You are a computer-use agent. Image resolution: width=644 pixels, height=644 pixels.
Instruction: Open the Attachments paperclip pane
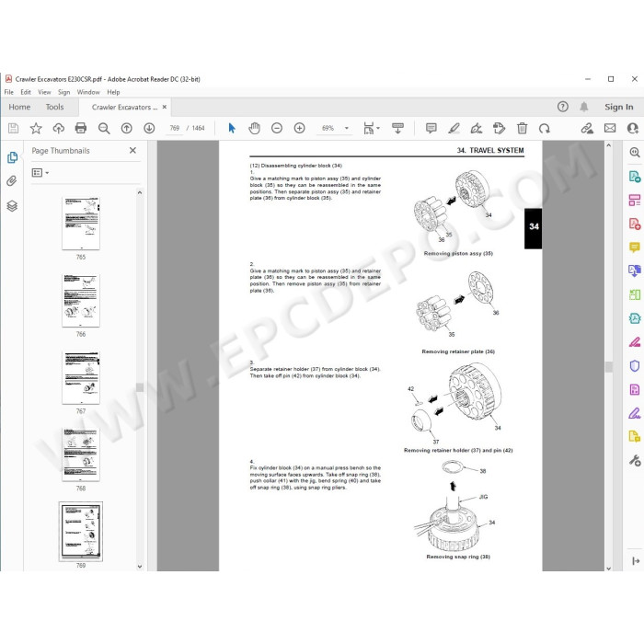click(12, 181)
